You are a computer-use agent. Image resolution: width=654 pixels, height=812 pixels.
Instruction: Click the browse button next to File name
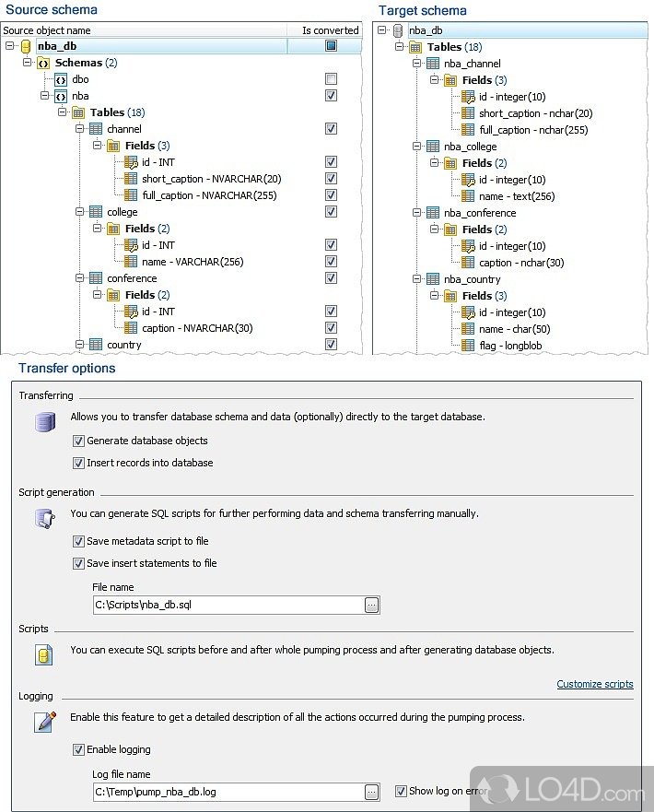pos(372,604)
